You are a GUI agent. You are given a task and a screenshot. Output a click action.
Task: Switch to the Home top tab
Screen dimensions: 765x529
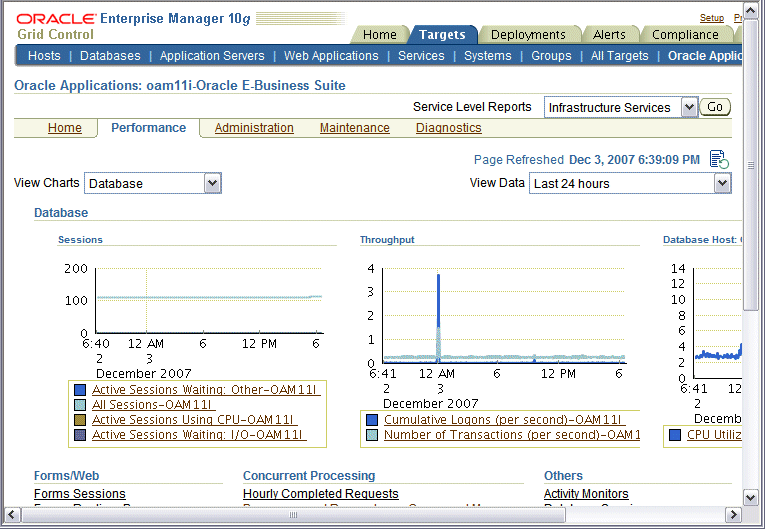(380, 35)
